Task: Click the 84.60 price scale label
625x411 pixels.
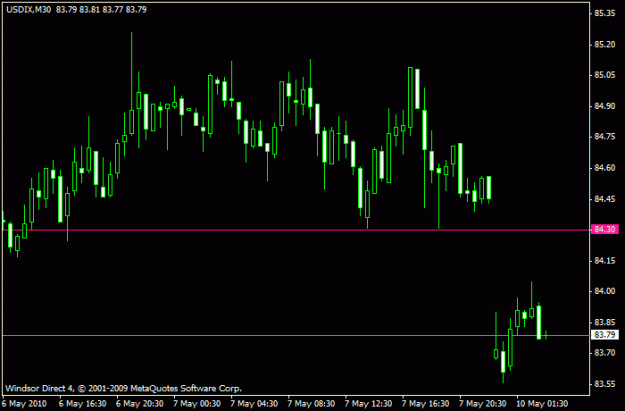Action: [604, 168]
